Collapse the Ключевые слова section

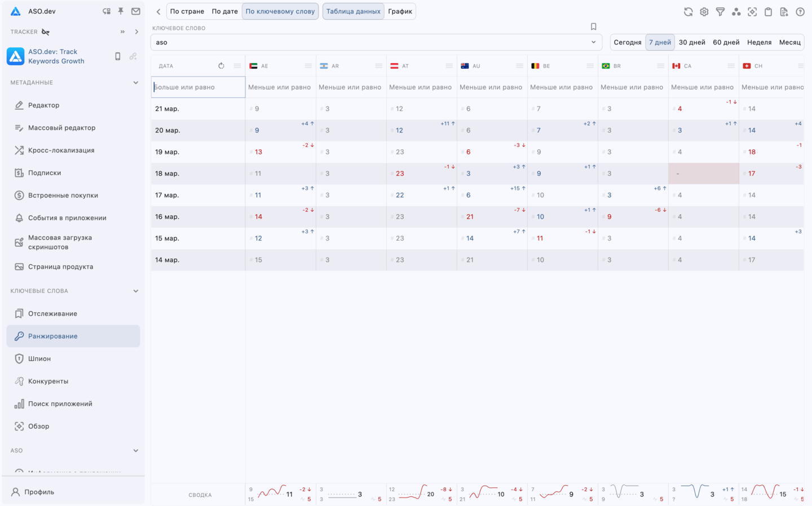(135, 291)
